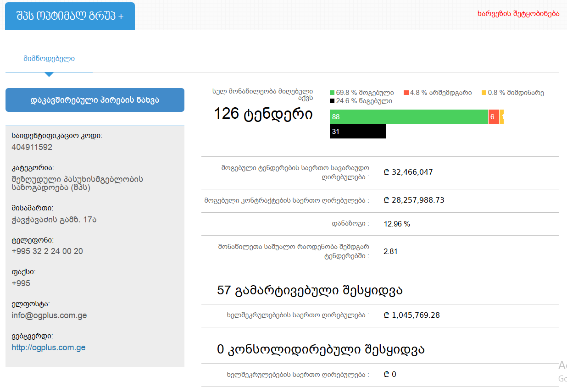Click the 126 ტენდერი total heading

[263, 114]
